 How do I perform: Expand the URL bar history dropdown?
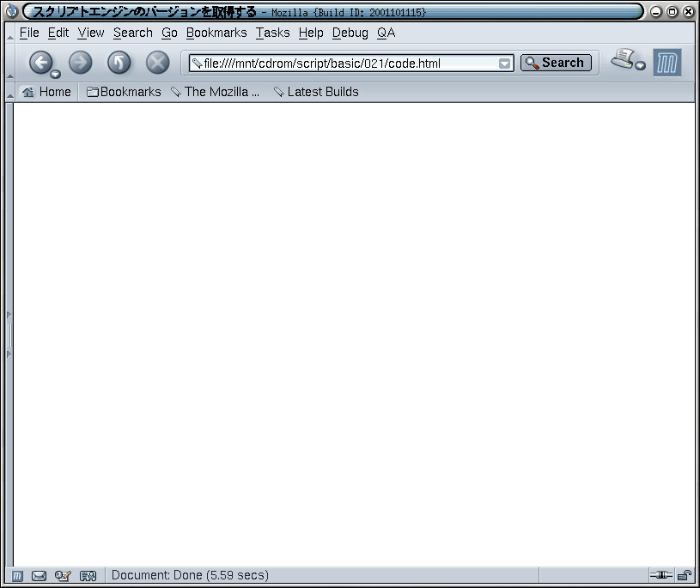pos(504,64)
